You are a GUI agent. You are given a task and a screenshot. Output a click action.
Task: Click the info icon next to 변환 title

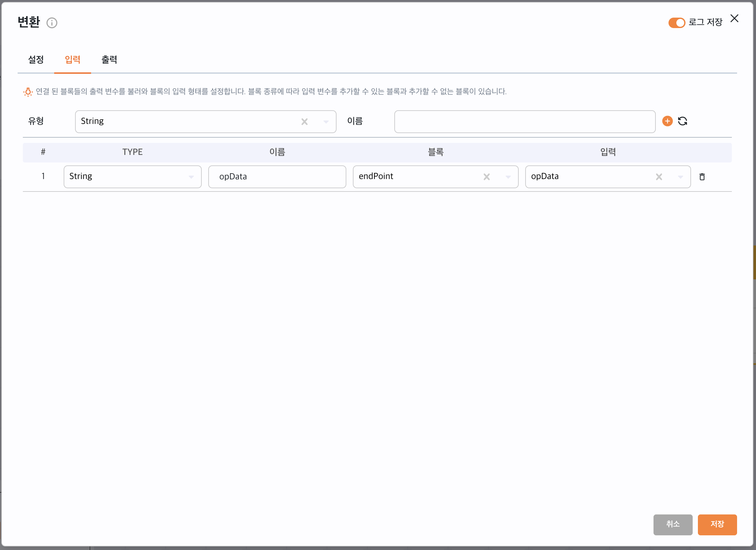tap(52, 23)
